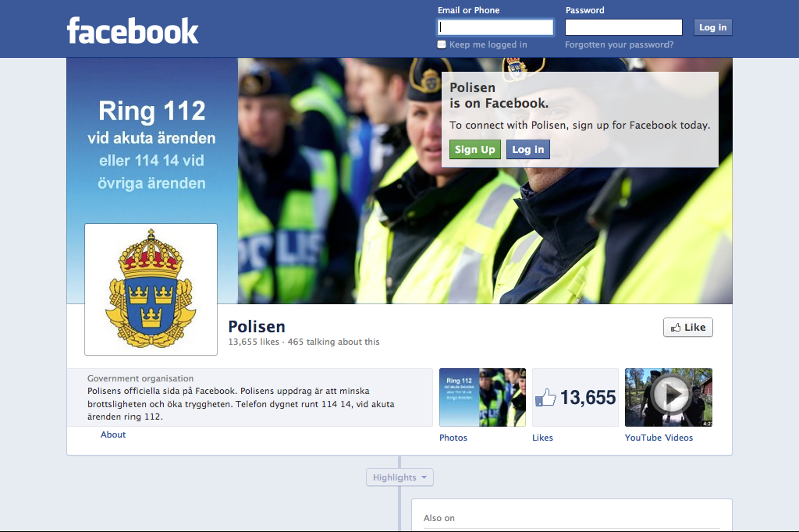Open the About link
The image size is (799, 532).
[112, 434]
